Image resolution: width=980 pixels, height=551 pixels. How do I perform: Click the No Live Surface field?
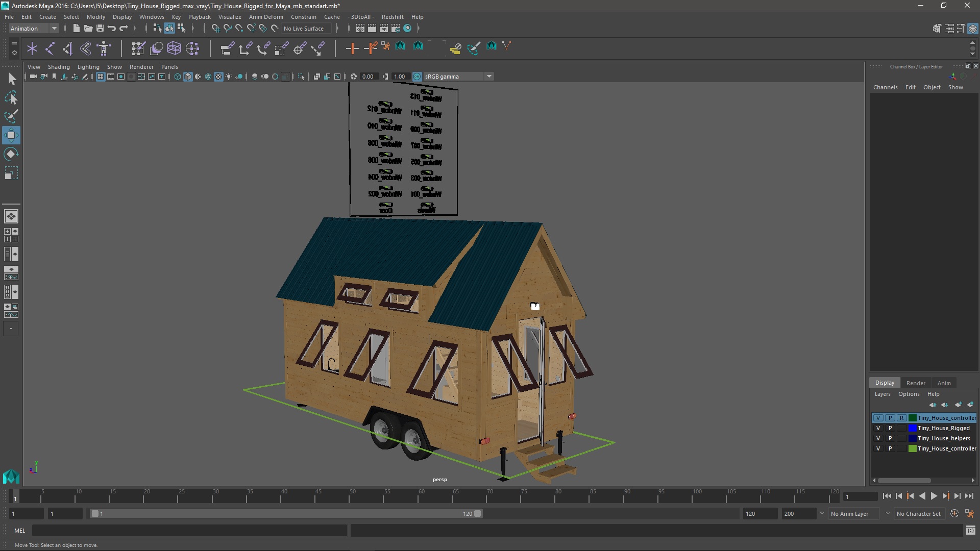pyautogui.click(x=307, y=29)
